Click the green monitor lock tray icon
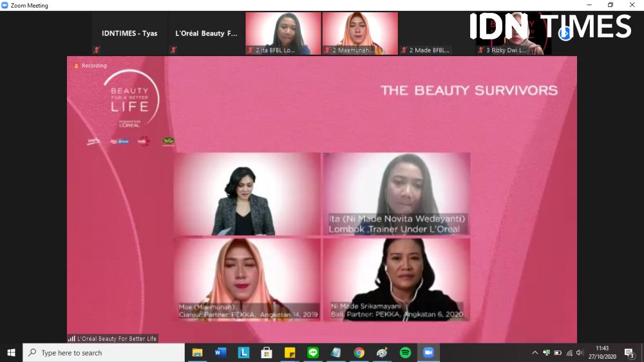Viewport: 644px width, 362px height. click(x=546, y=352)
